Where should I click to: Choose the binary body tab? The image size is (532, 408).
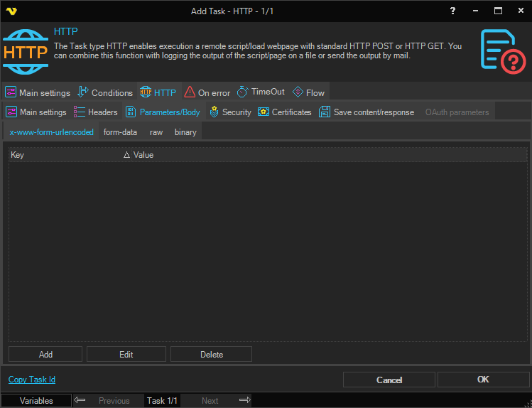185,132
